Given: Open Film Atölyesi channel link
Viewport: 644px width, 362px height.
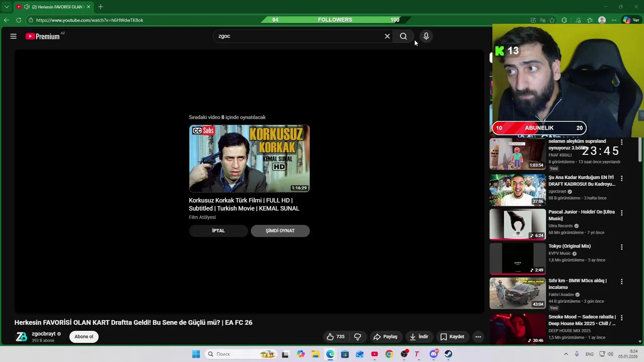Looking at the screenshot, I should (x=202, y=217).
